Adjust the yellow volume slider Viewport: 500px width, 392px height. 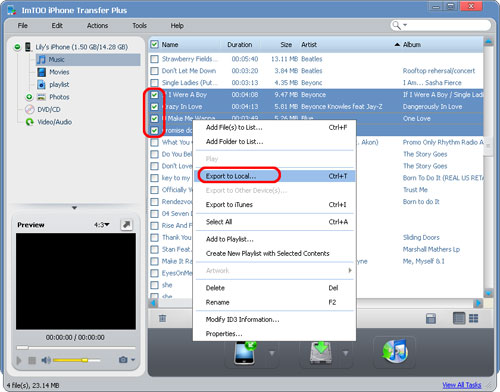click(76, 360)
